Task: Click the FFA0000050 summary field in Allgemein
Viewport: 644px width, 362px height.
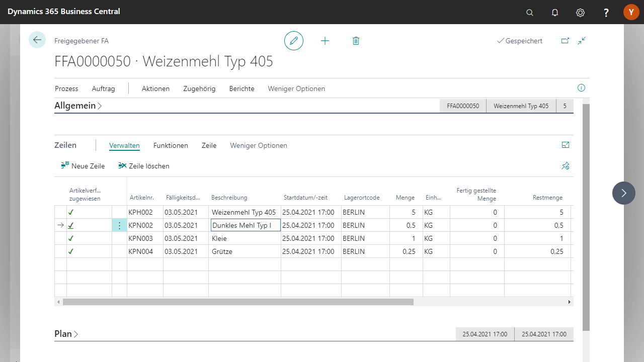Action: coord(463,106)
